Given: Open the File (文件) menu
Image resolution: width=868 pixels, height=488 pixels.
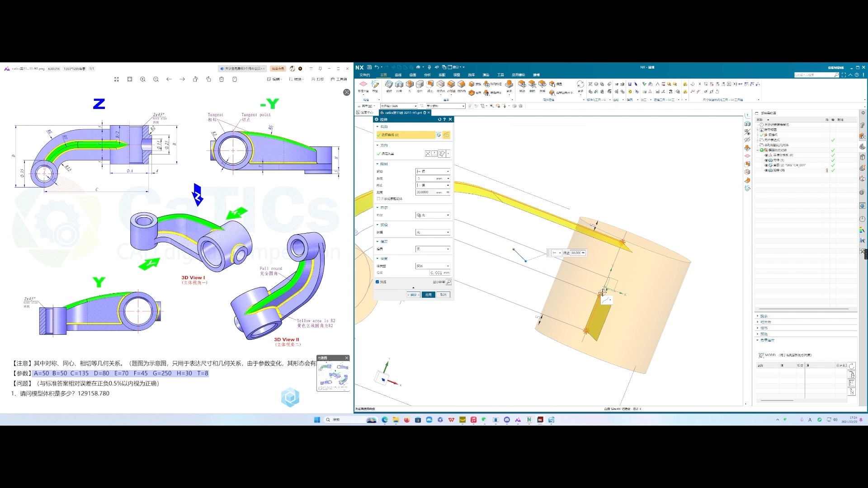Looking at the screenshot, I should (364, 75).
